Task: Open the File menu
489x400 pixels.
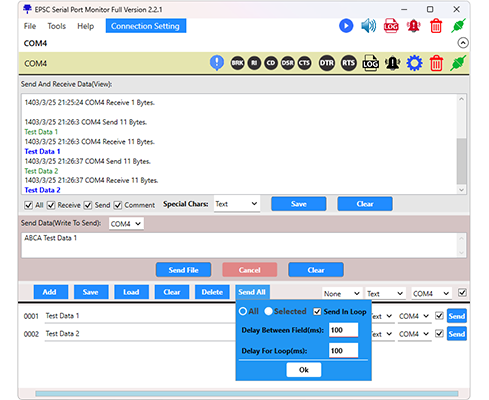Action: pos(30,26)
